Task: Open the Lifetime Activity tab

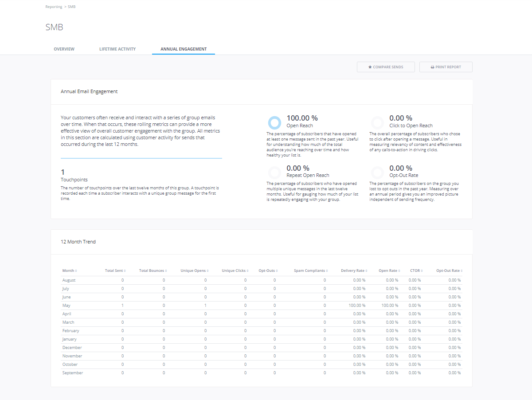Action: pos(117,49)
